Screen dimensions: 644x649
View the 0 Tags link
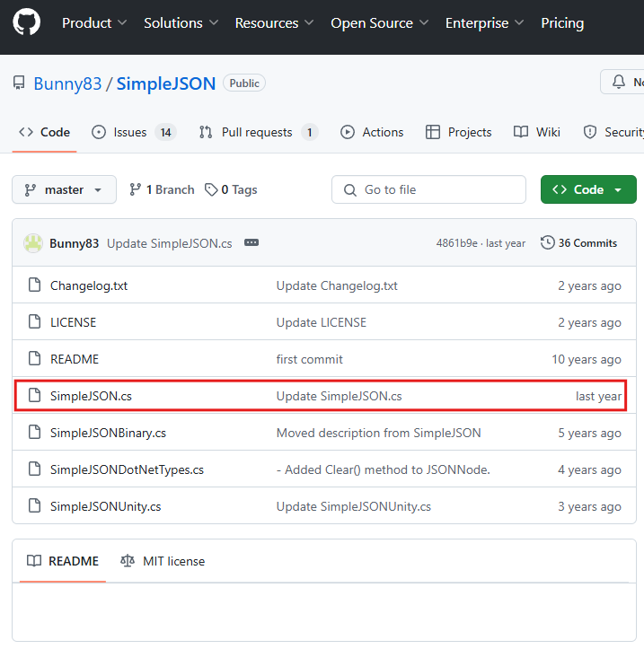click(x=231, y=189)
